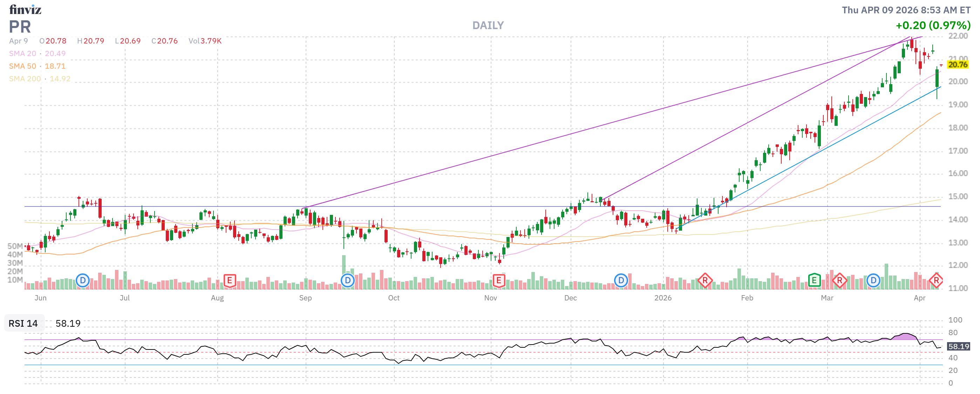
Task: Click the finviz logo
Action: pyautogui.click(x=25, y=9)
